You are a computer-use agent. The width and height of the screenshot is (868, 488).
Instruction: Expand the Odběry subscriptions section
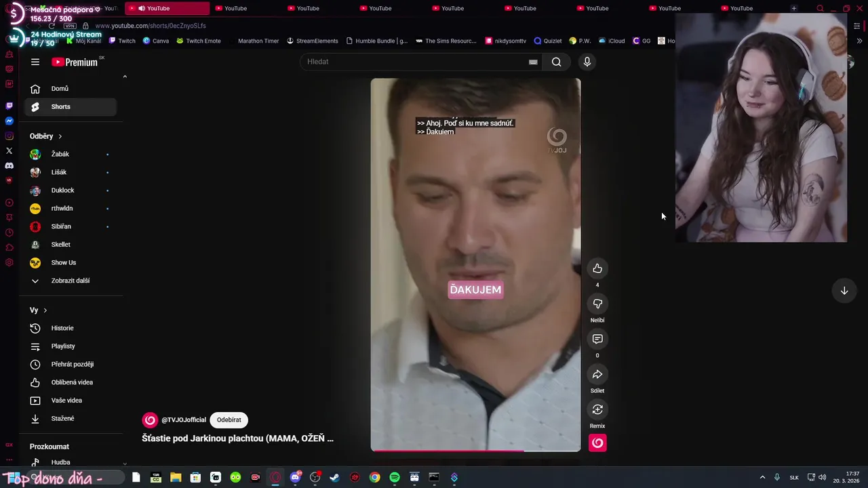coord(45,136)
